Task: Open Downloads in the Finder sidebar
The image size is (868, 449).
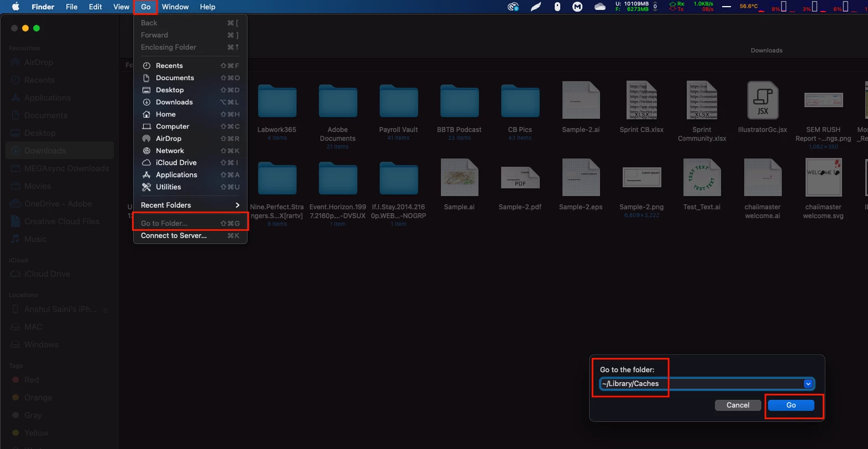Action: (60, 151)
